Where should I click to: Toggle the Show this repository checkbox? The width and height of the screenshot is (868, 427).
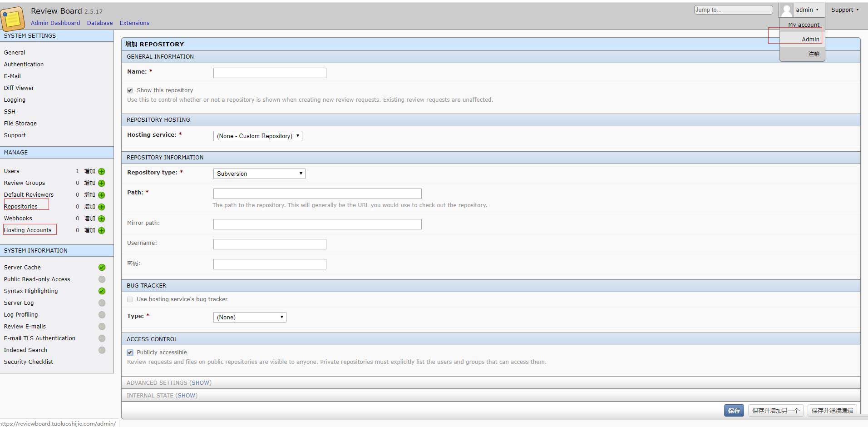click(130, 90)
